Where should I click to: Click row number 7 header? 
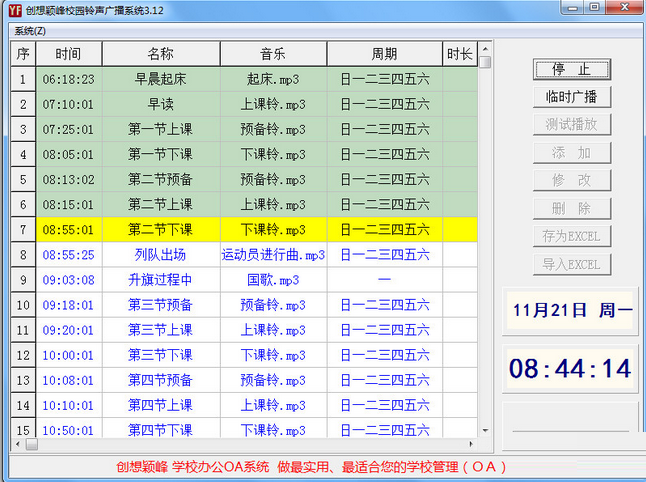pyautogui.click(x=23, y=229)
